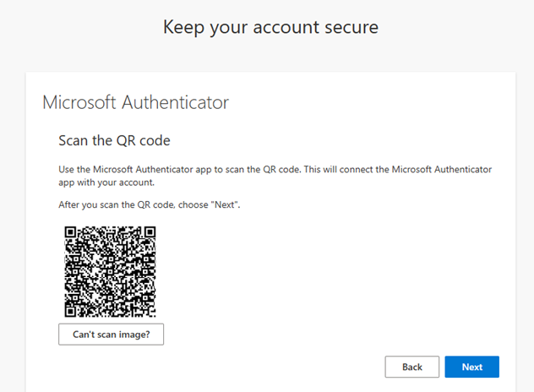Click the QR code image center

111,269
